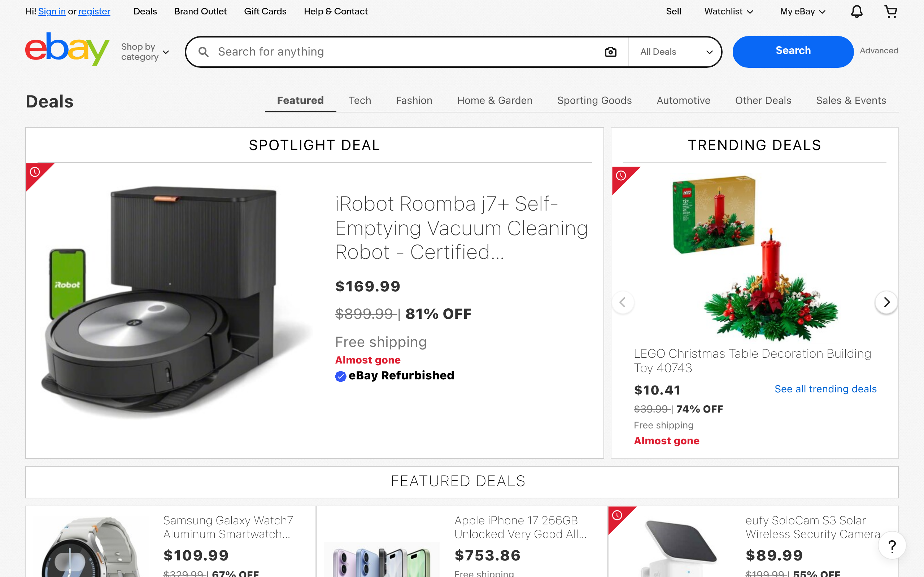924x577 pixels.
Task: Expand the My eBay dropdown
Action: [802, 12]
